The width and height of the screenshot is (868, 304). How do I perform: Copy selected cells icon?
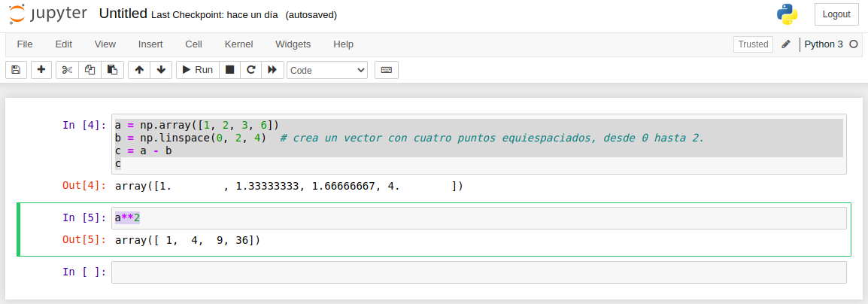[x=90, y=70]
